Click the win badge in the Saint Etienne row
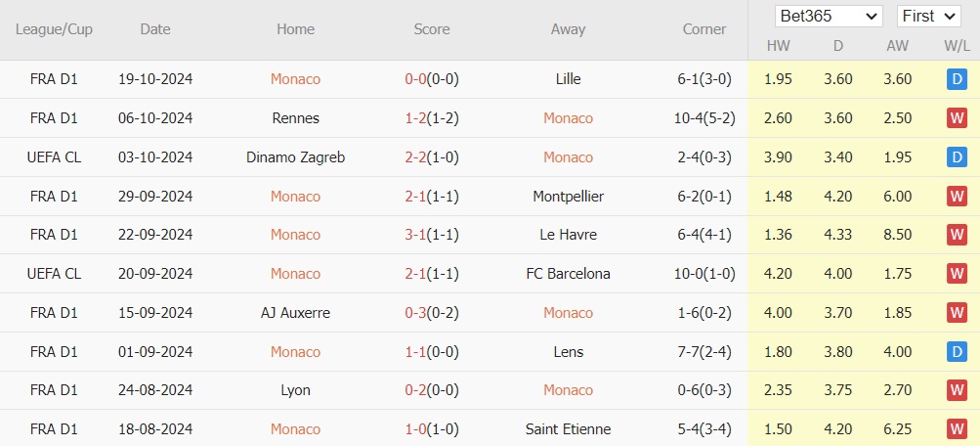 (x=957, y=429)
